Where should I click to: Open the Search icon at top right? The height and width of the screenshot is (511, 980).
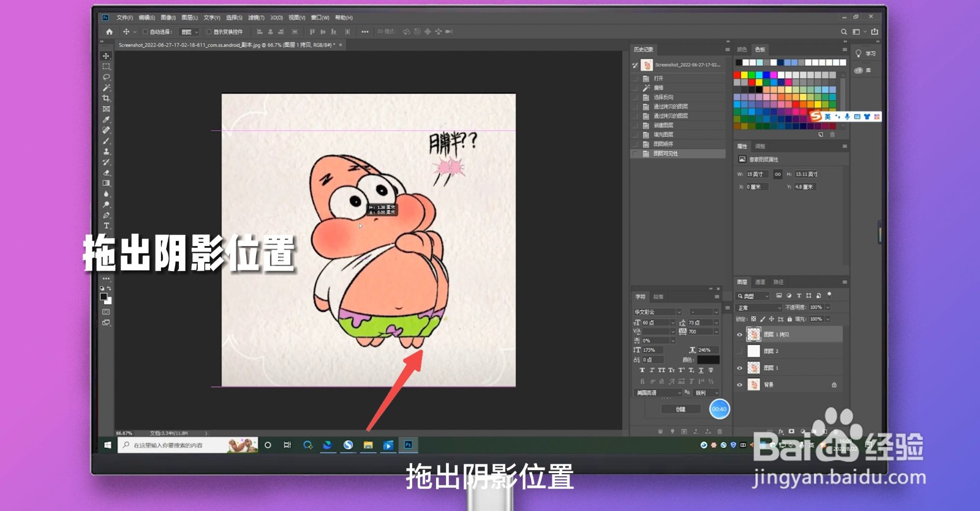point(844,32)
